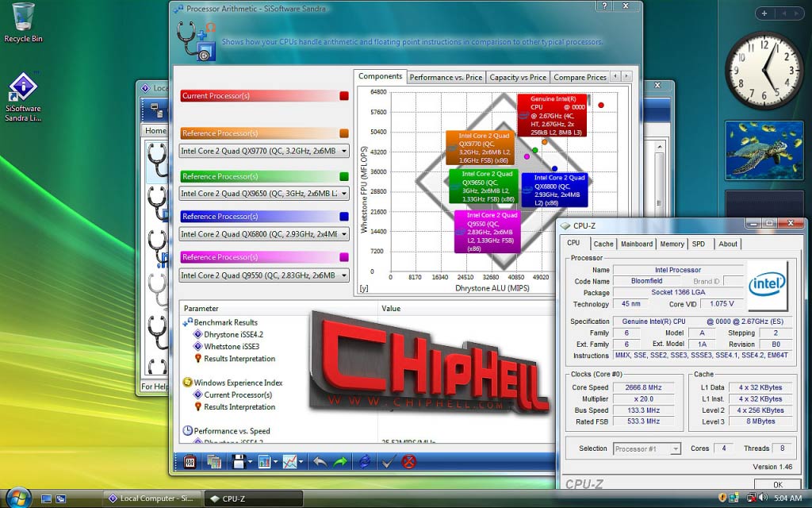Switch to Compare Prices tab

[580, 77]
